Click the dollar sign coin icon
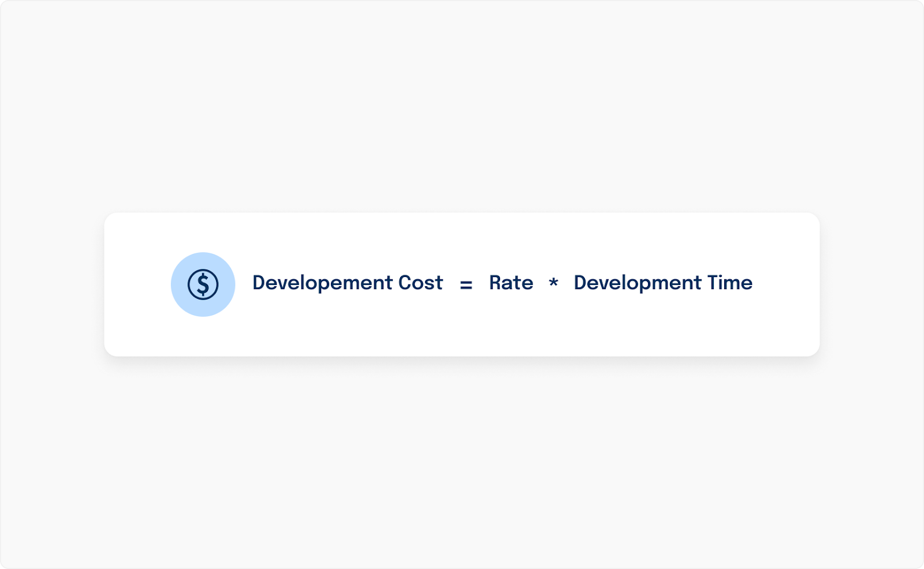 tap(203, 284)
